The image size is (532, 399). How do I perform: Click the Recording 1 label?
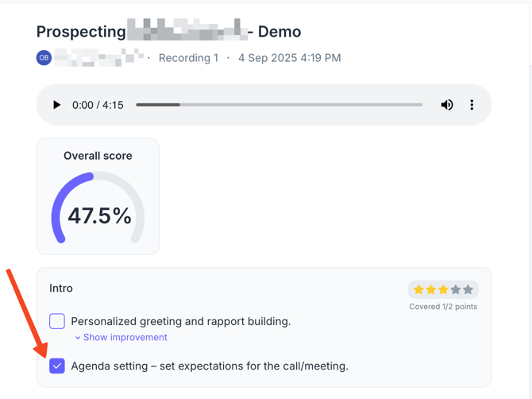click(x=188, y=58)
